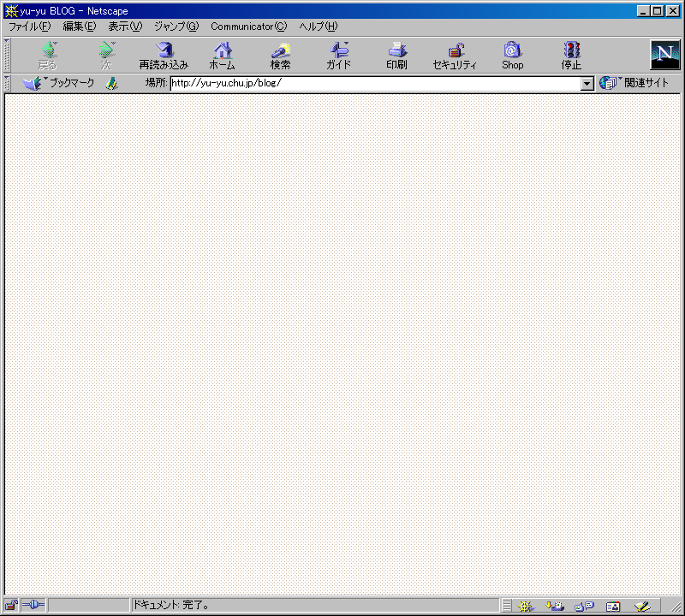
Task: Open the 編集(E) menu
Action: [x=79, y=27]
